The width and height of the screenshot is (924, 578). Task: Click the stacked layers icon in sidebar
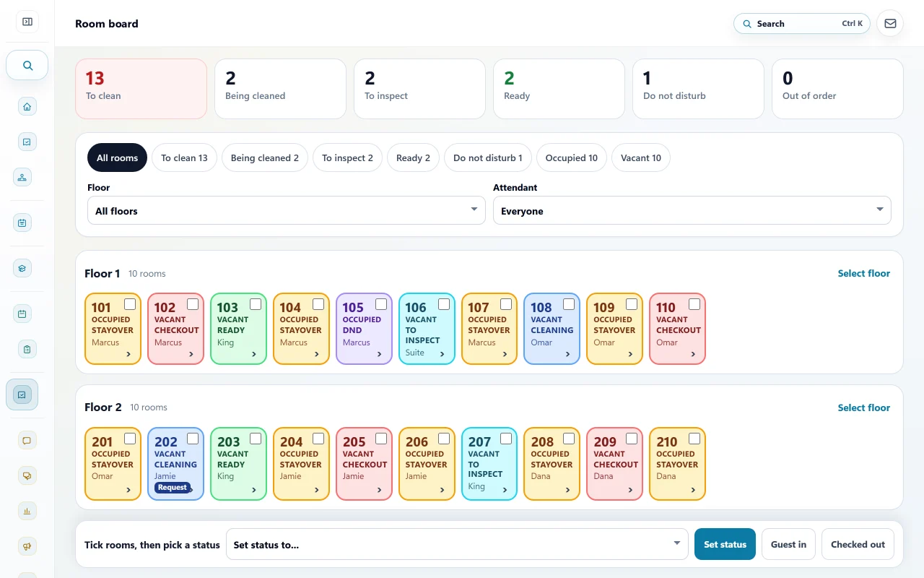[x=22, y=268]
